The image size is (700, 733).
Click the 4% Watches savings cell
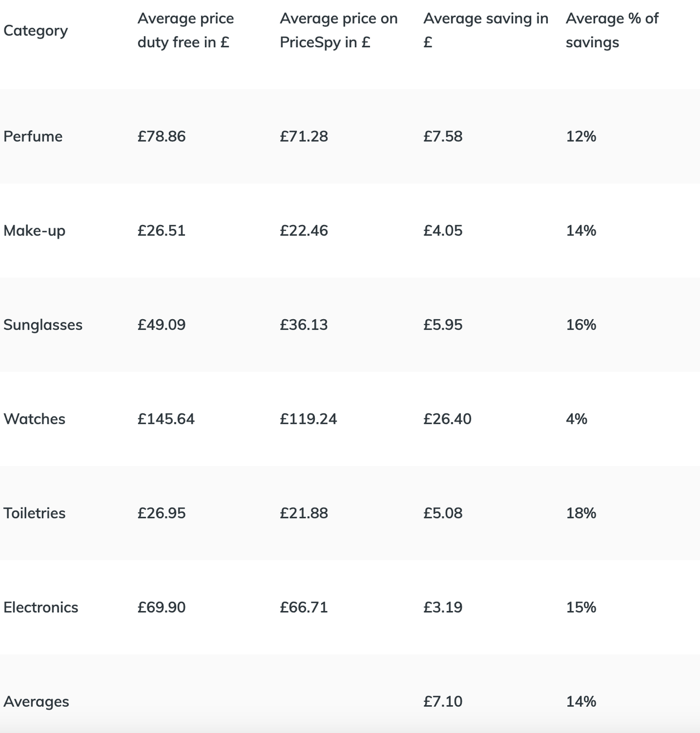(576, 419)
